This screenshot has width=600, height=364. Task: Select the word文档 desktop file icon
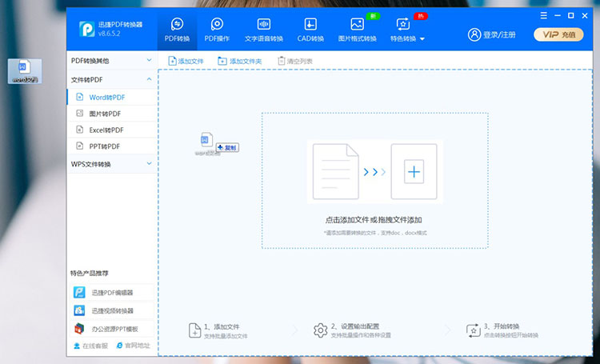[25, 71]
